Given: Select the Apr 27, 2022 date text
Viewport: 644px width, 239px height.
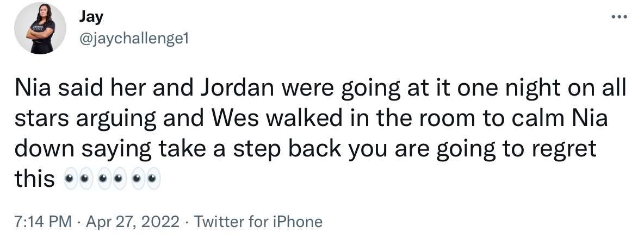Looking at the screenshot, I should (133, 222).
